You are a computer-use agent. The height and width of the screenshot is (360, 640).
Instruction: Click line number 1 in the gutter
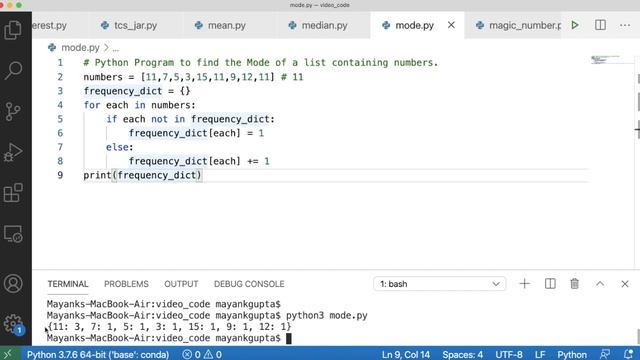(60, 63)
